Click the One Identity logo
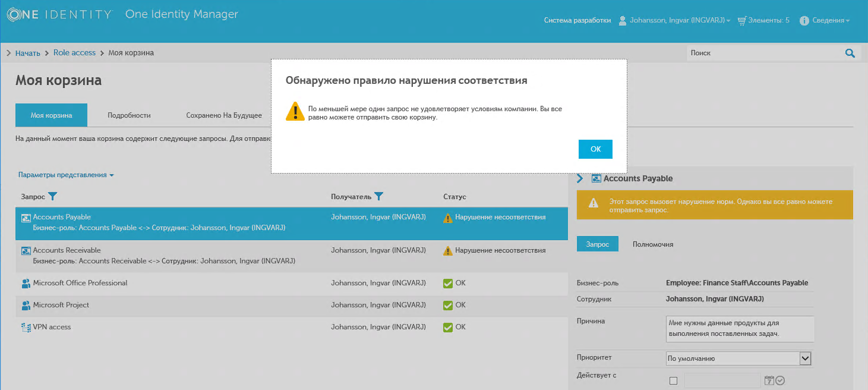Image resolution: width=868 pixels, height=390 pixels. tap(59, 15)
